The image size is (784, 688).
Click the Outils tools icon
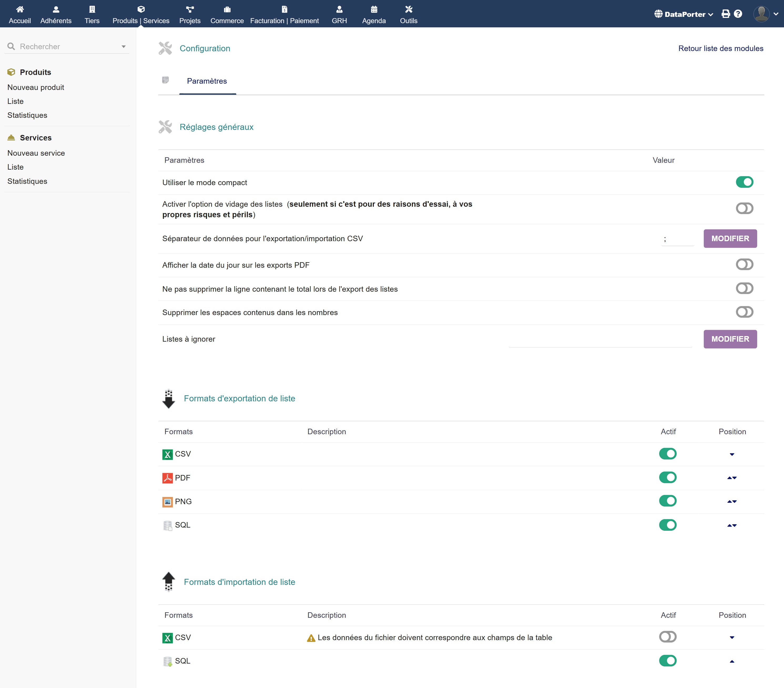pos(409,9)
